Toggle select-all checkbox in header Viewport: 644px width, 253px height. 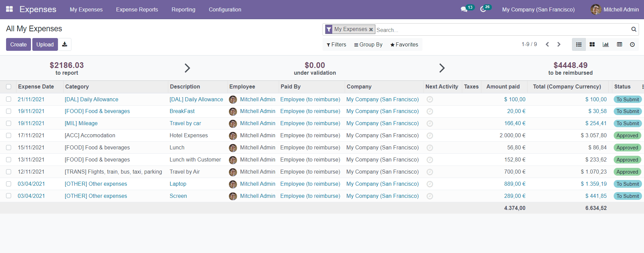pyautogui.click(x=9, y=87)
